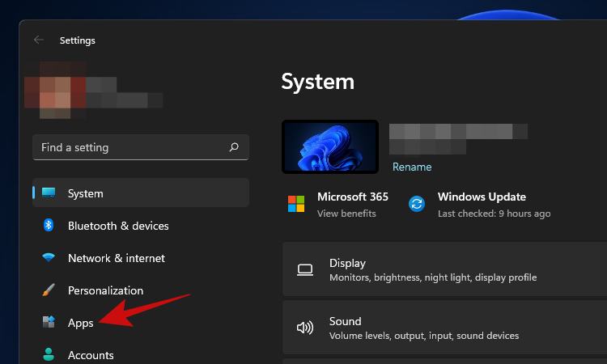This screenshot has height=364, width=607.
Task: Click the Sound speaker icon
Action: click(305, 328)
